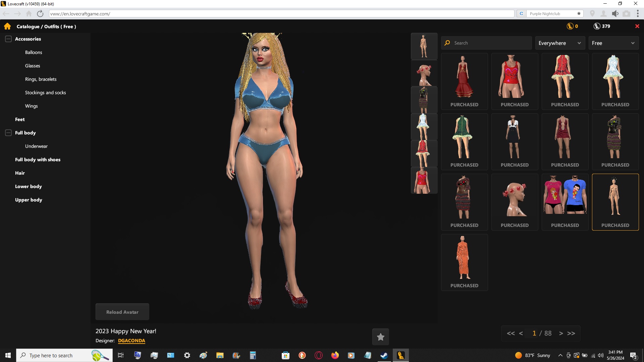This screenshot has height=362, width=644.
Task: Click the red X close catalogue icon
Action: pyautogui.click(x=637, y=26)
